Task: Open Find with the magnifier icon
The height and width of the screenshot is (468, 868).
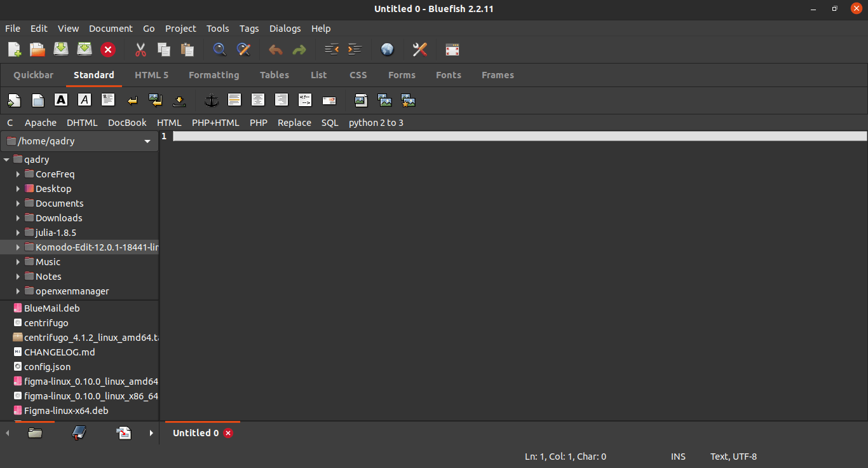Action: [x=220, y=50]
